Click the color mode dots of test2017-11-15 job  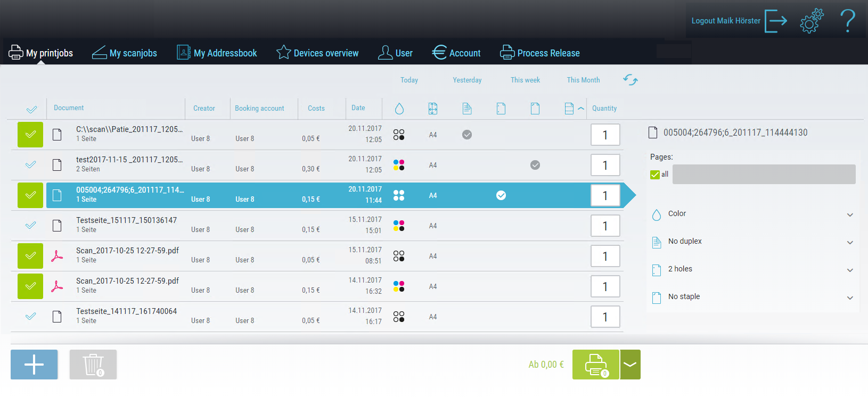point(399,165)
